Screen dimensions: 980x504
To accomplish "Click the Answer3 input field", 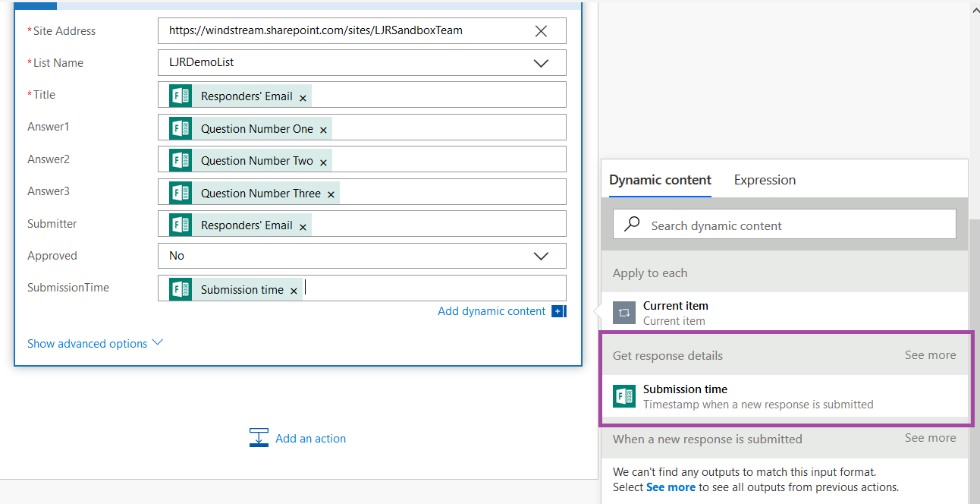I will [x=363, y=192].
